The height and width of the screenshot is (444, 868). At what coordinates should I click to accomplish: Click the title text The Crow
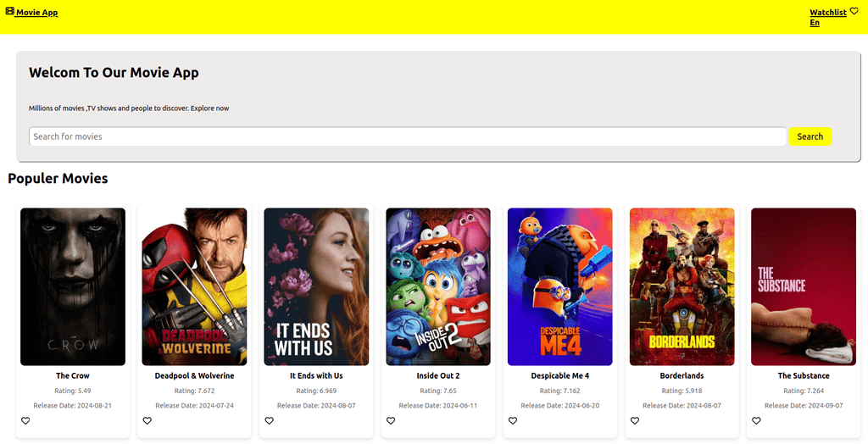(x=73, y=376)
